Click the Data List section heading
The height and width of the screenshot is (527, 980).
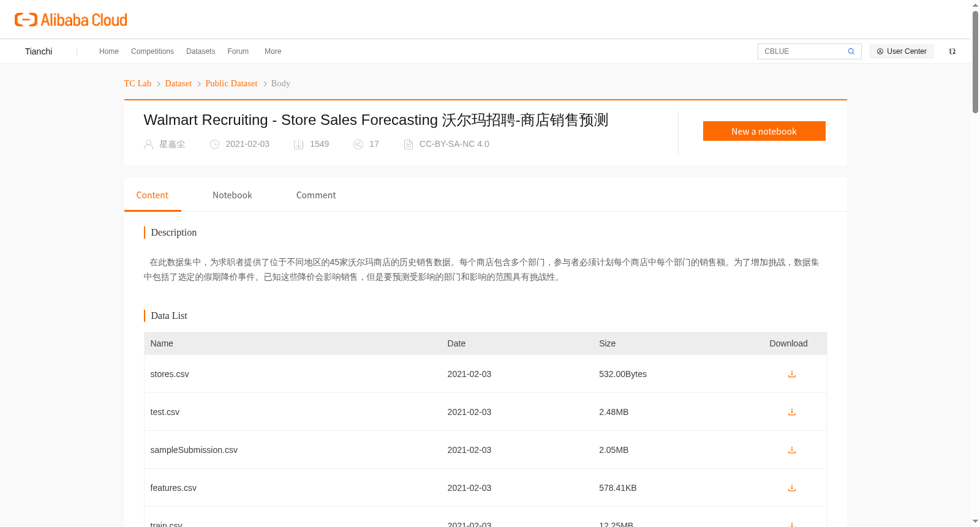coord(169,316)
